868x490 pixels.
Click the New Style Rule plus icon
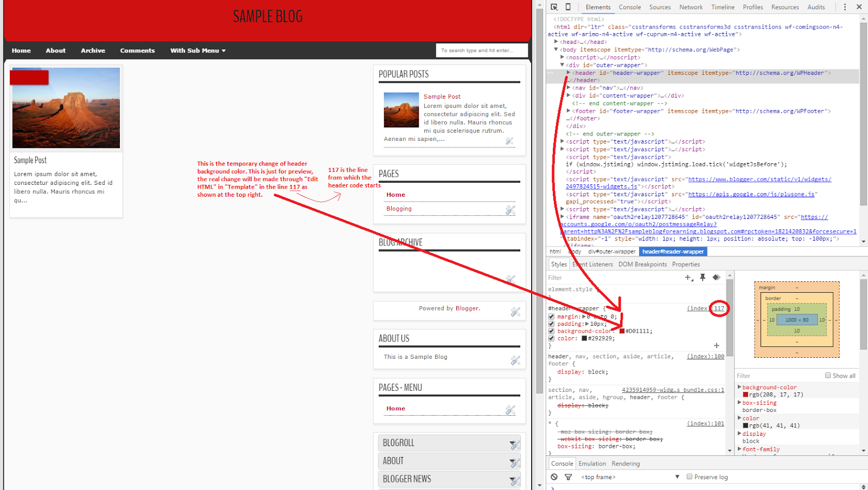click(688, 277)
